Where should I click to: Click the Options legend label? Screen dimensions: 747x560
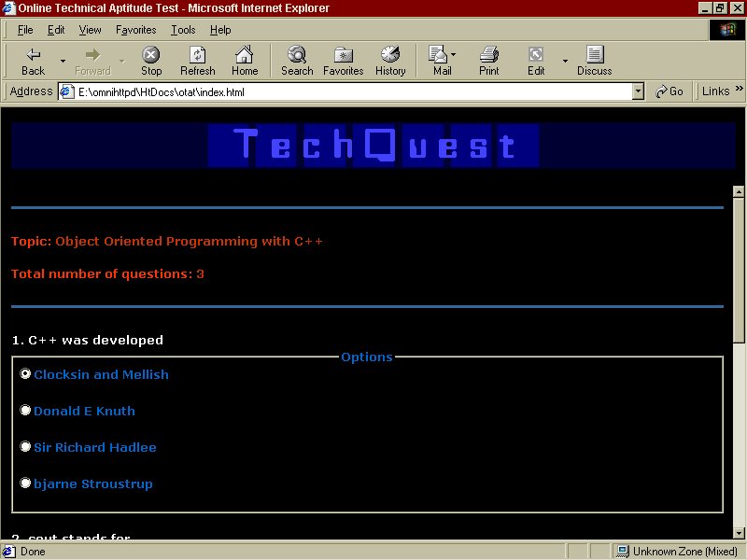pyautogui.click(x=367, y=357)
